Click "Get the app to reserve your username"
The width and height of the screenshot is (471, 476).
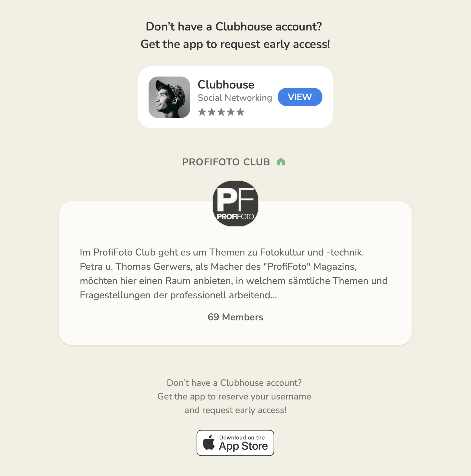coord(234,397)
